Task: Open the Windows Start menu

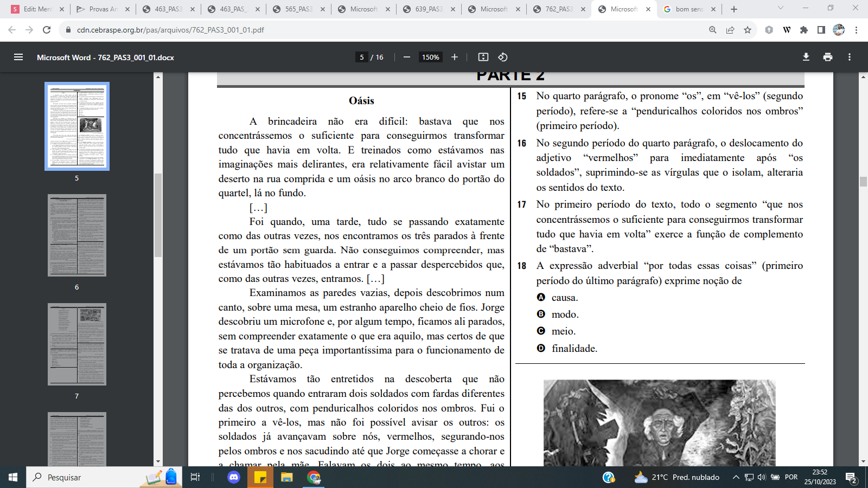Action: coord(13,477)
